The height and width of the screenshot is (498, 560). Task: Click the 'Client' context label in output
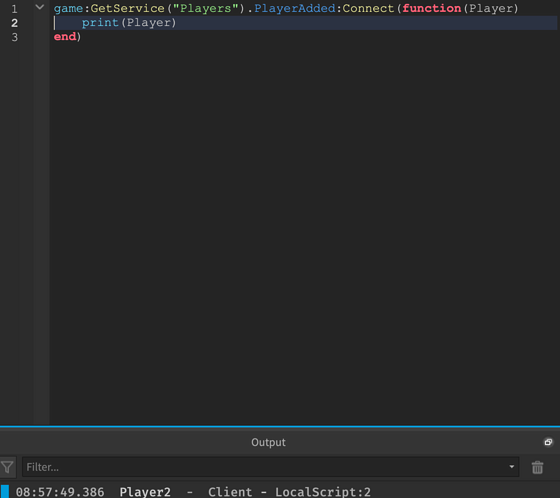[230, 492]
